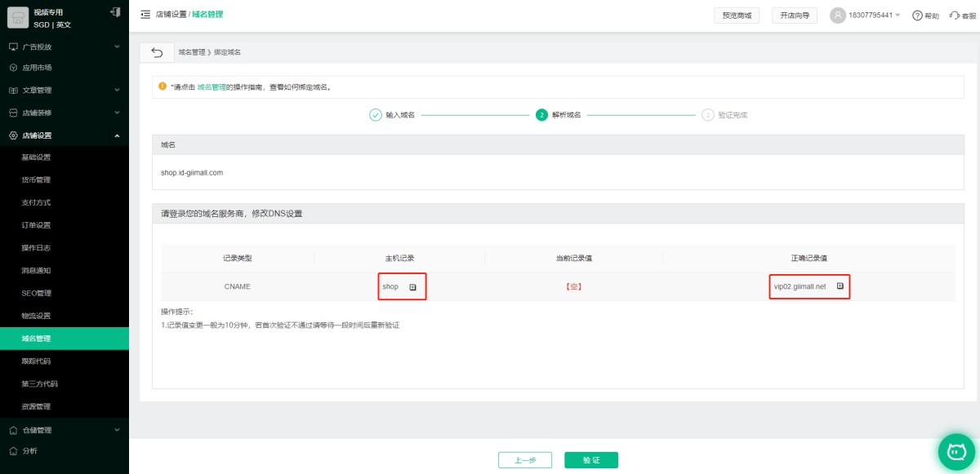980x474 pixels.
Task: Click the customer service headset icon
Action: (955, 16)
